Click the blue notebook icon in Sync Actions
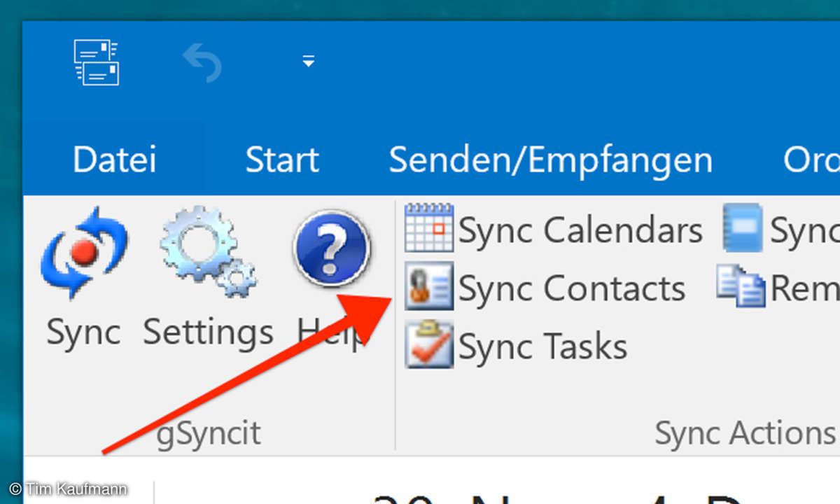 click(x=743, y=228)
